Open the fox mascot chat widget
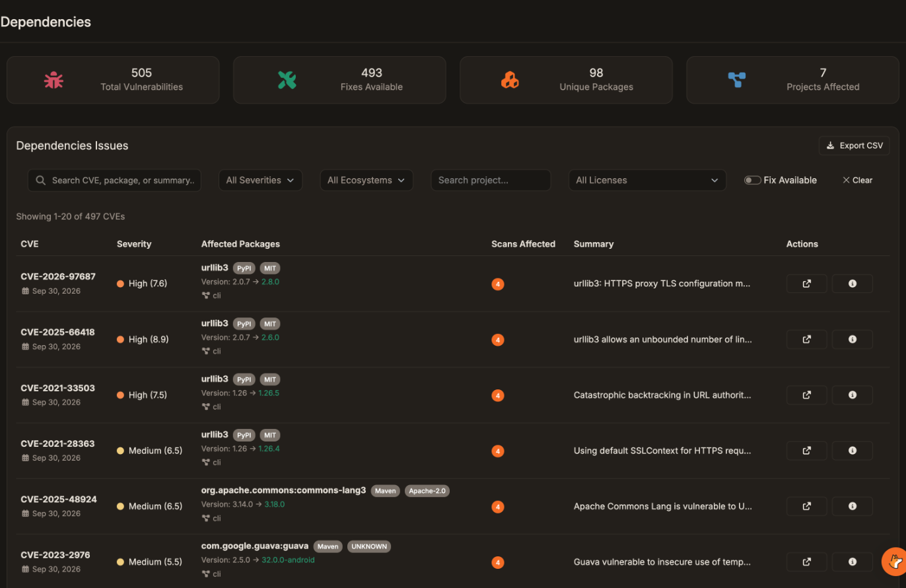The width and height of the screenshot is (906, 588). pos(895,562)
